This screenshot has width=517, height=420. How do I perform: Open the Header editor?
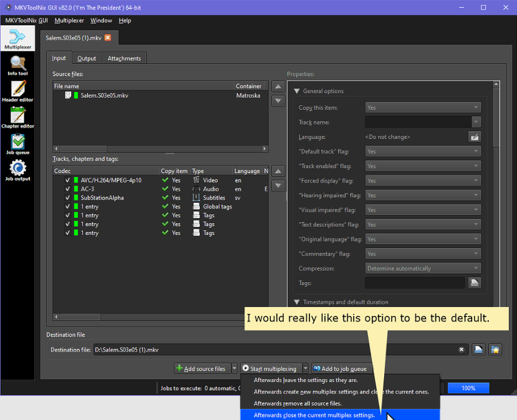18,92
